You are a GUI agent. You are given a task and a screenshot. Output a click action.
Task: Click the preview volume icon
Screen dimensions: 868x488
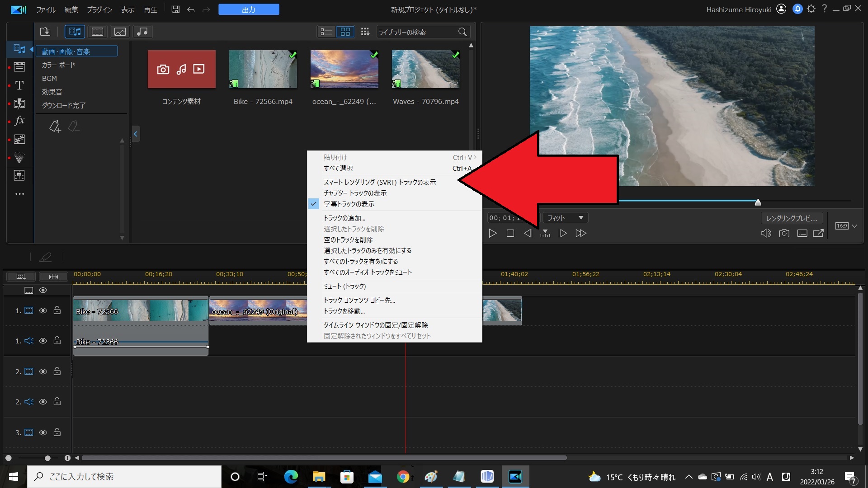(766, 234)
